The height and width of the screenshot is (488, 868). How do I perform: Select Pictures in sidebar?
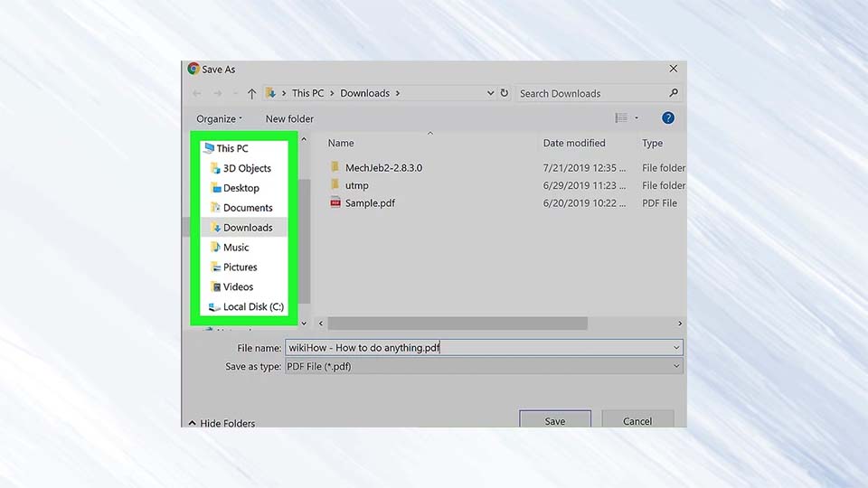240,267
